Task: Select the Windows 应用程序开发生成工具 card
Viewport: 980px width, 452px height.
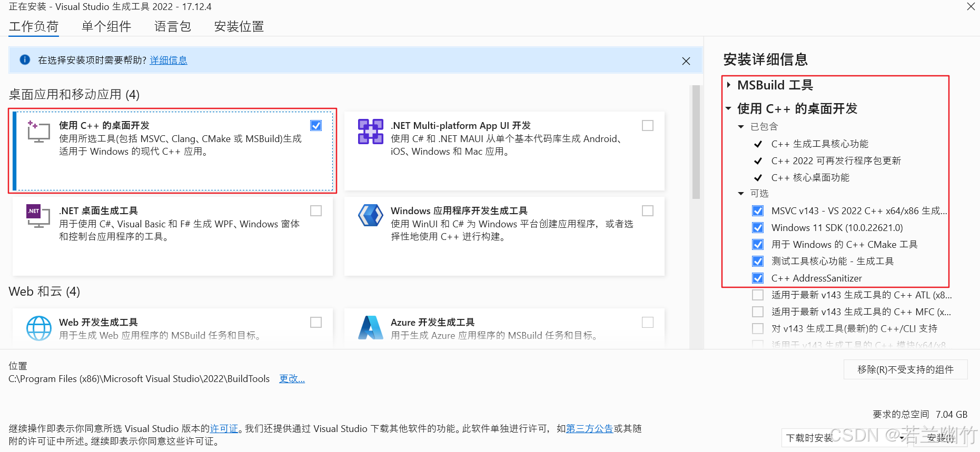Action: click(x=504, y=236)
